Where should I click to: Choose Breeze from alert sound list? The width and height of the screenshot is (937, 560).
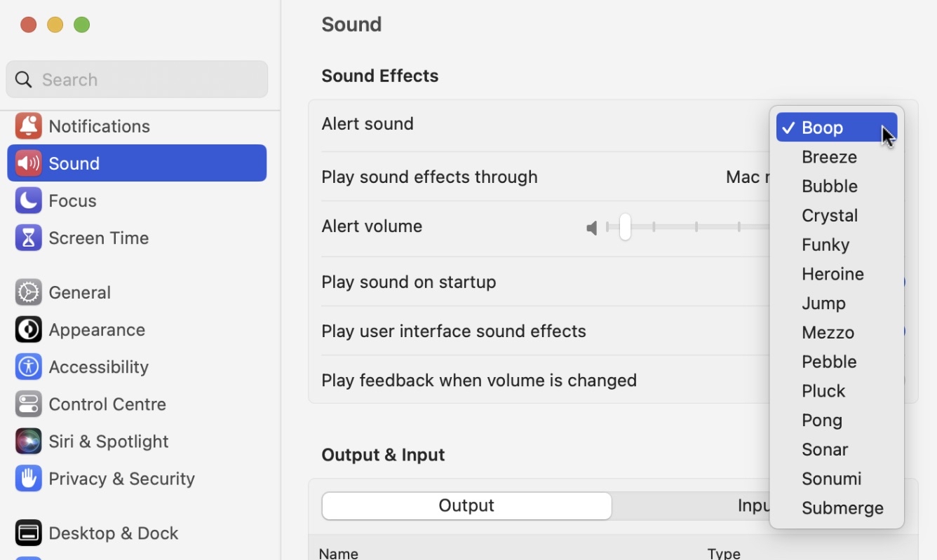point(837,157)
